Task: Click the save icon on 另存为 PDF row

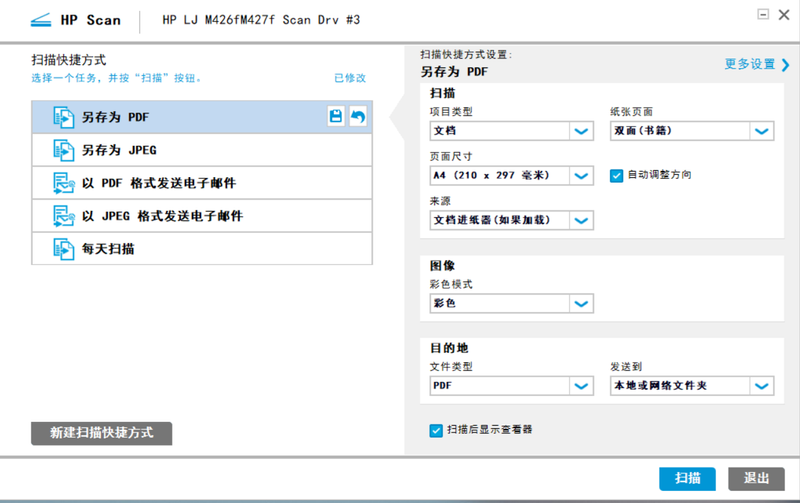Action: point(337,118)
